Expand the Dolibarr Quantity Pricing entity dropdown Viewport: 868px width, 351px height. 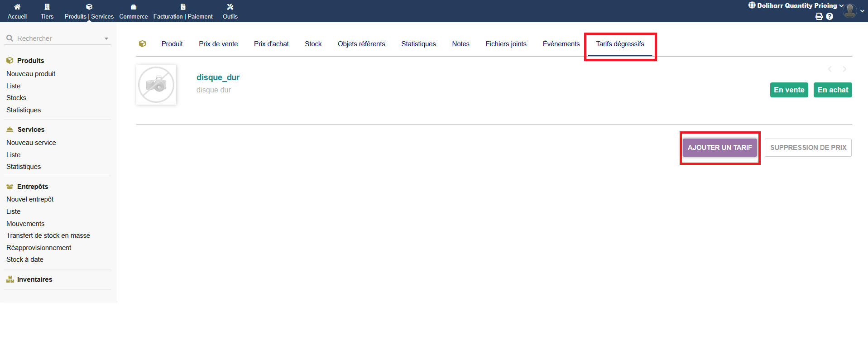pos(797,5)
